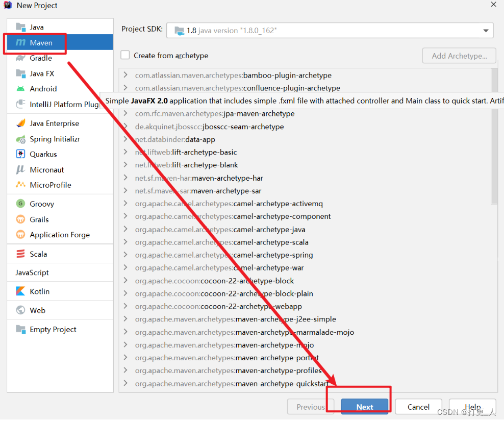Select maven-archetype-j2ee-simple row text
The width and height of the screenshot is (504, 421).
(235, 319)
